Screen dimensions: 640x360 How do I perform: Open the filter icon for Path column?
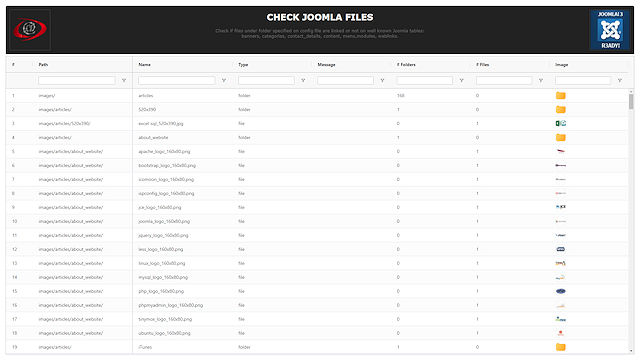[124, 81]
